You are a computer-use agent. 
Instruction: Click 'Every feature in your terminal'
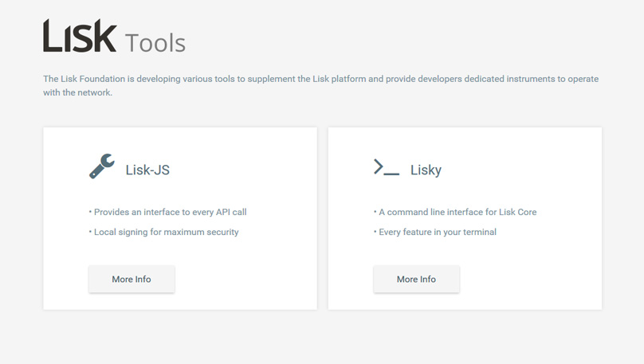coord(438,232)
